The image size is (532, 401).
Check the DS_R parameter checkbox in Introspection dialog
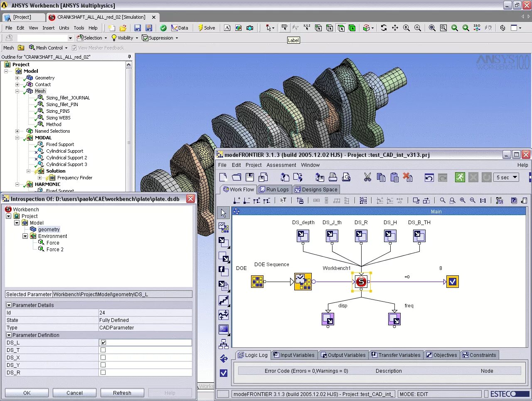click(x=103, y=372)
